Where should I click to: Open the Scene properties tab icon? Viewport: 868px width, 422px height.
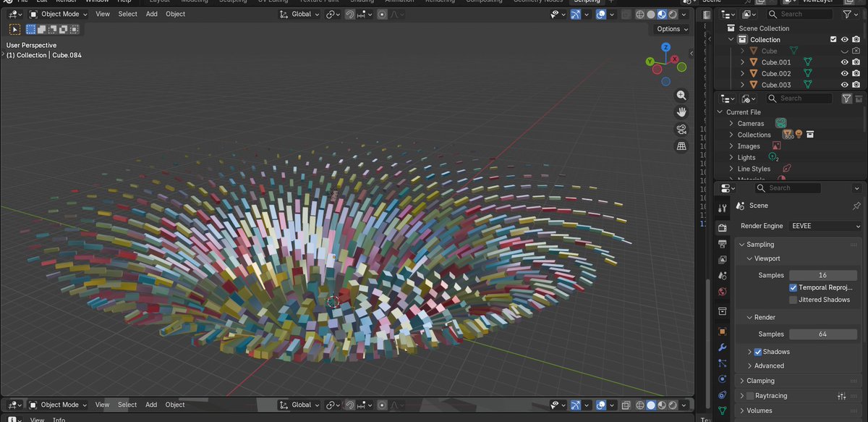pos(722,276)
